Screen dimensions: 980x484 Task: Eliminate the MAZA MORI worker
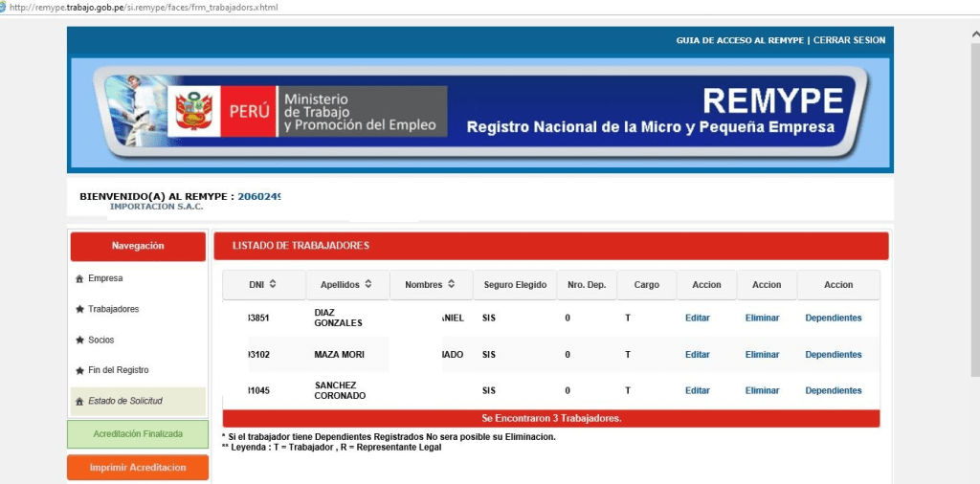(x=762, y=354)
